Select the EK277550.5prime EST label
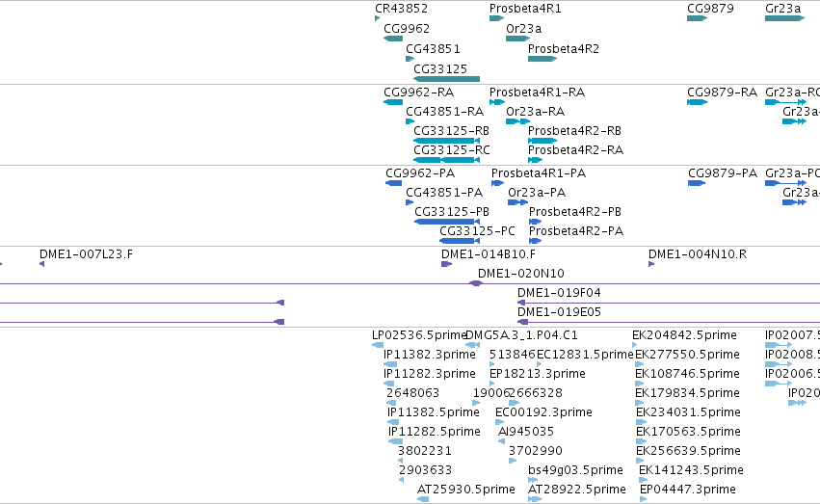This screenshot has height=504, width=820. pos(687,355)
